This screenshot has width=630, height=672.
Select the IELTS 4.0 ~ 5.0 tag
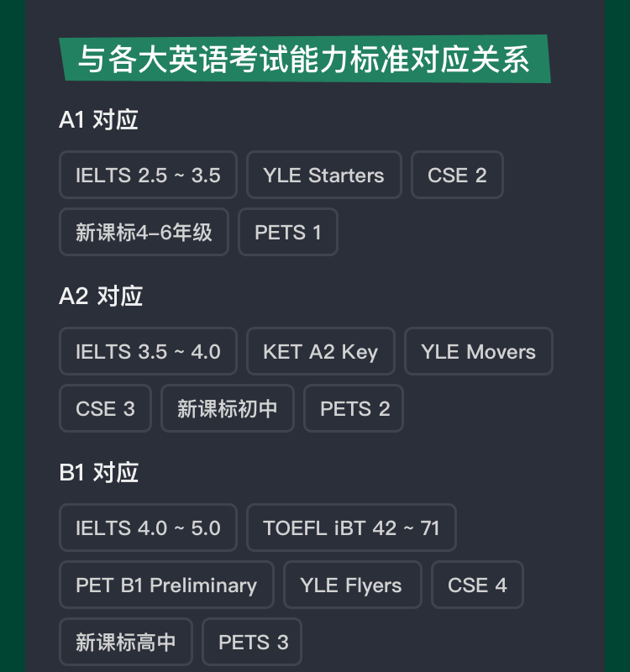pyautogui.click(x=148, y=528)
